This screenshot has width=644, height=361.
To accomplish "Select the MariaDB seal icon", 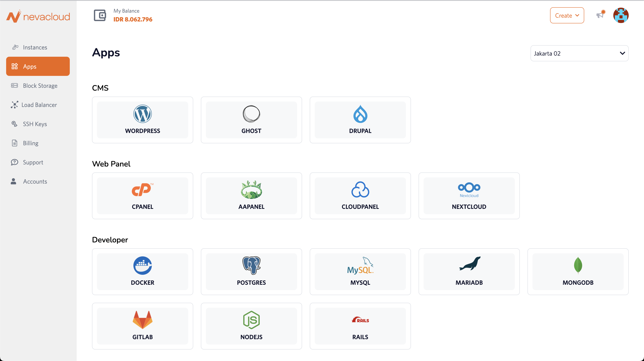I will 470,263.
